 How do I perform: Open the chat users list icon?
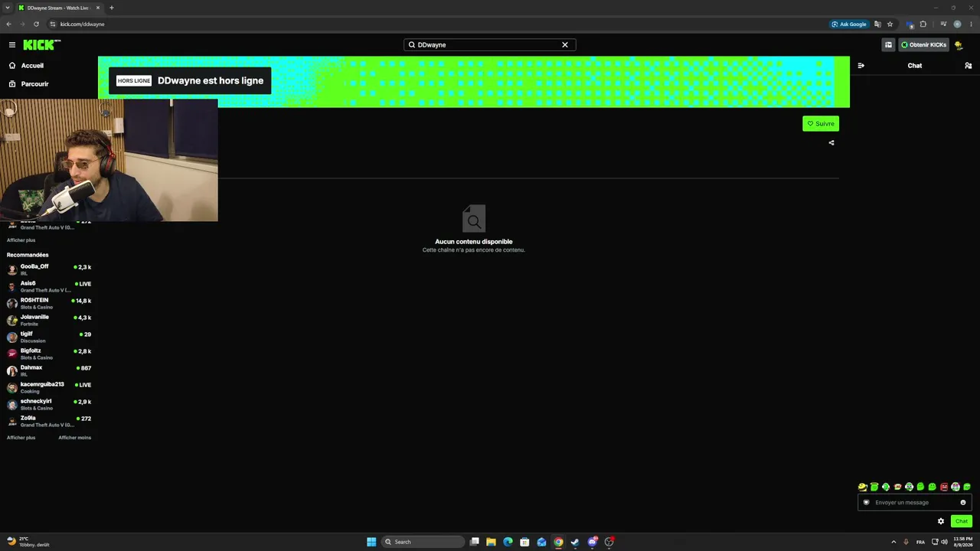(x=969, y=66)
